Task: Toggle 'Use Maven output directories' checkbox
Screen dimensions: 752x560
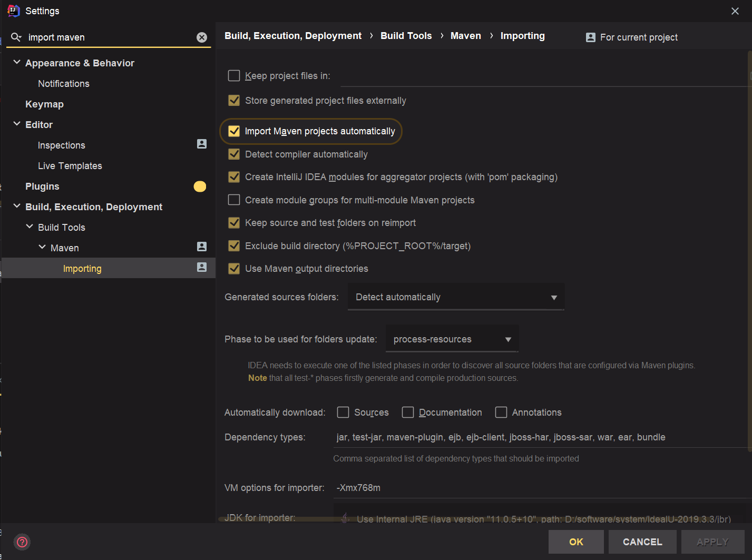Action: coord(234,269)
